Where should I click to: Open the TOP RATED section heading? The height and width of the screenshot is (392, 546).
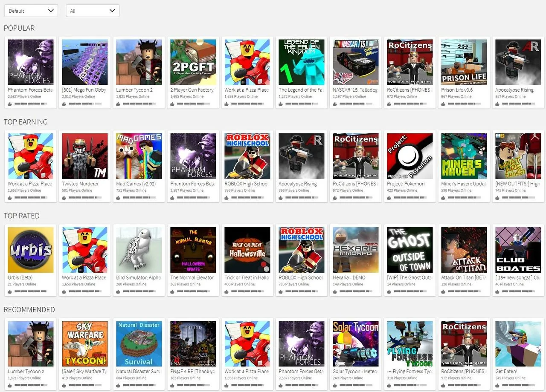pos(22,216)
